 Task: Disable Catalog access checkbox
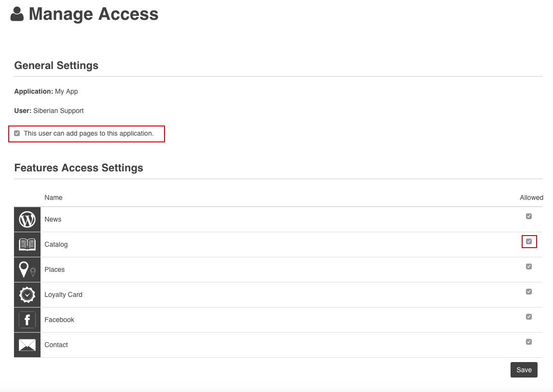tap(529, 241)
